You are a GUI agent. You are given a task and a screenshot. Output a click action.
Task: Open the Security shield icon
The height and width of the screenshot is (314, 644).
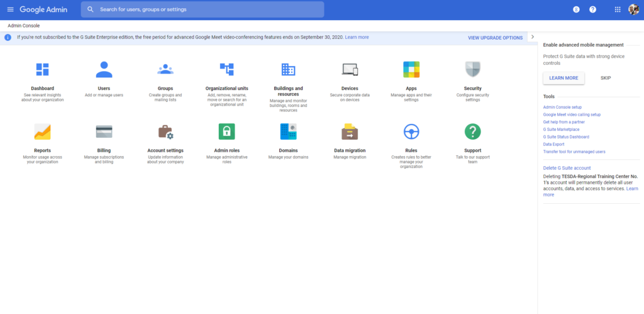(x=473, y=69)
